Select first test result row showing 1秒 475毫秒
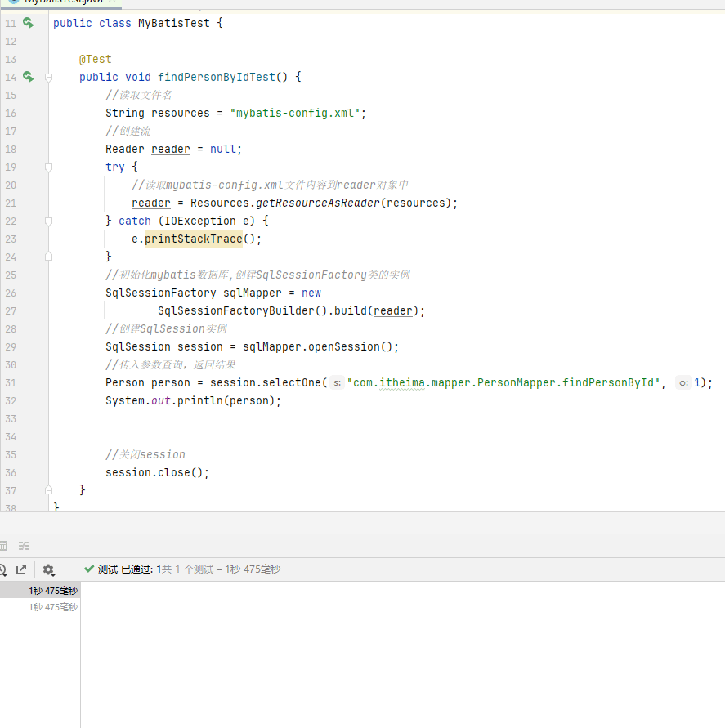Image resolution: width=725 pixels, height=728 pixels. point(52,591)
